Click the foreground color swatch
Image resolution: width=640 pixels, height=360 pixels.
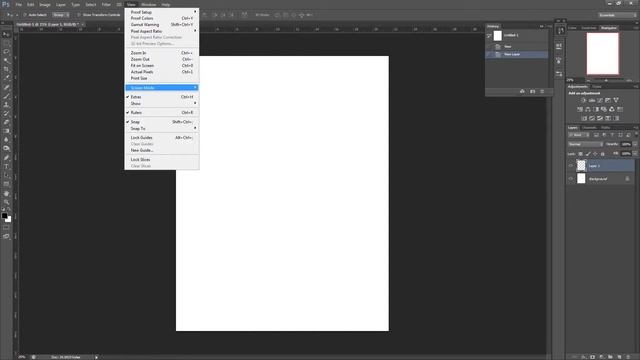(x=4, y=216)
